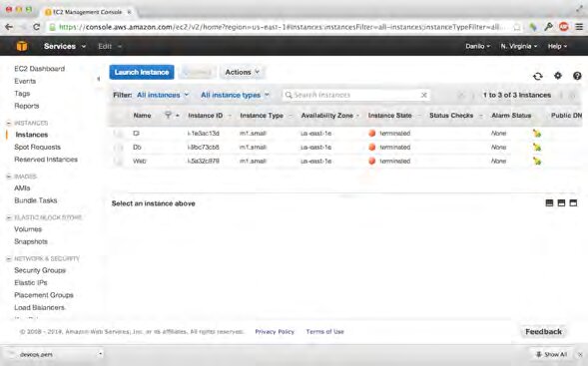
Task: Open devops.pem download options arrow
Action: 100,354
